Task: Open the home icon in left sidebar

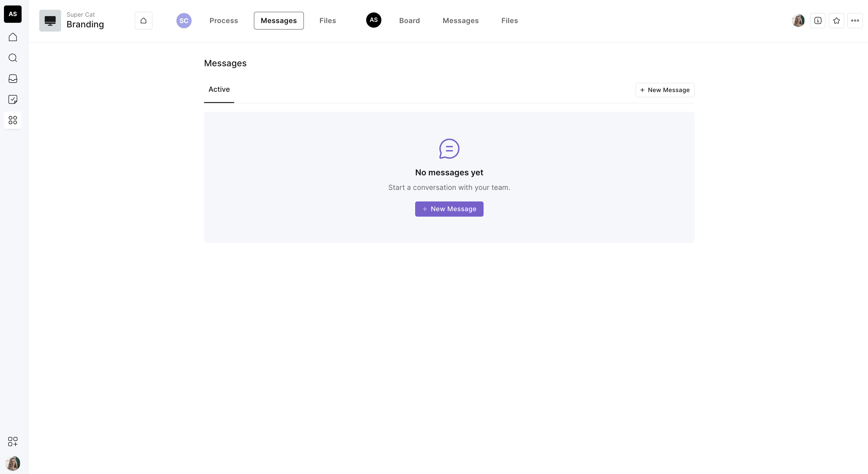Action: pyautogui.click(x=13, y=37)
